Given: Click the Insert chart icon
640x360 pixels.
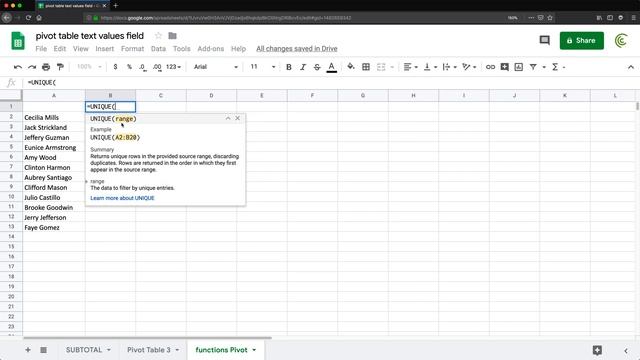Looking at the screenshot, I should [x=519, y=67].
